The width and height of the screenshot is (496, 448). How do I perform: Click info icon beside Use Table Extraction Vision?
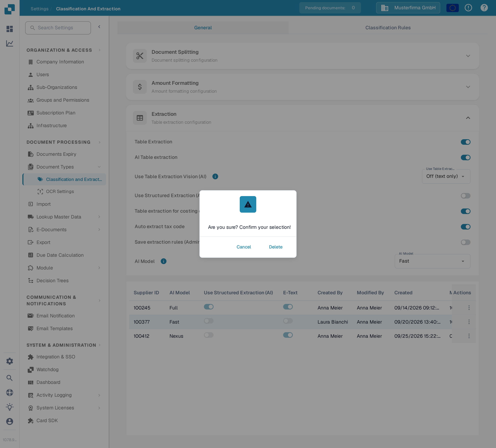tap(215, 176)
